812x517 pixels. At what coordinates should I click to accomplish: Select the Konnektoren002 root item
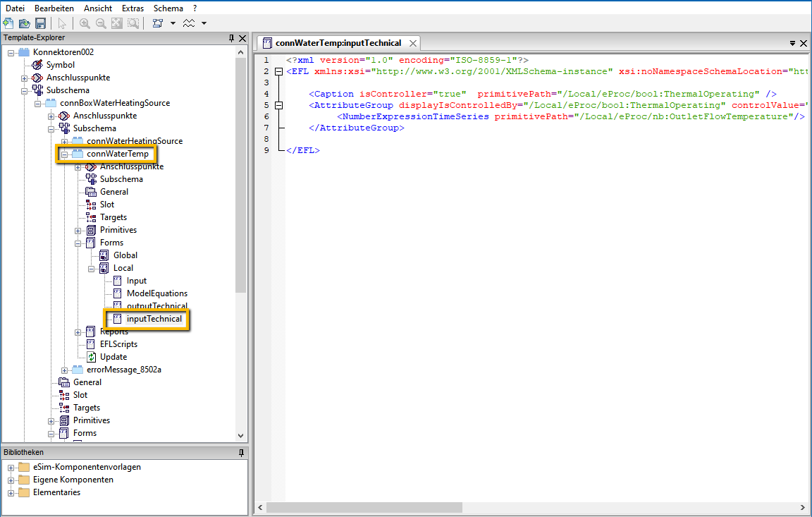pyautogui.click(x=63, y=51)
